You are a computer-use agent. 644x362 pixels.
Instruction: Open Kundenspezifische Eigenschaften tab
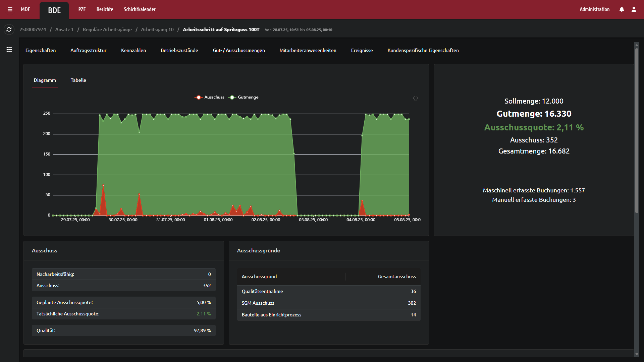[x=423, y=50]
